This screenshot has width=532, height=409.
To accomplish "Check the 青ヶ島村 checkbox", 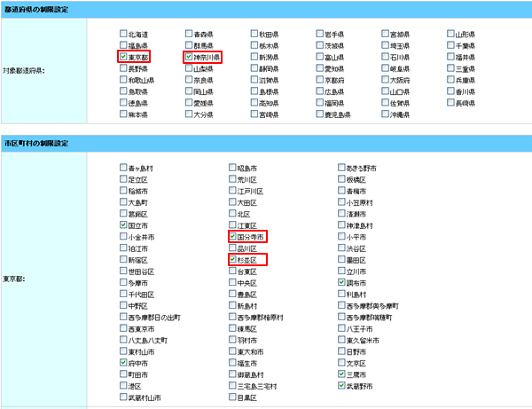I will [123, 168].
